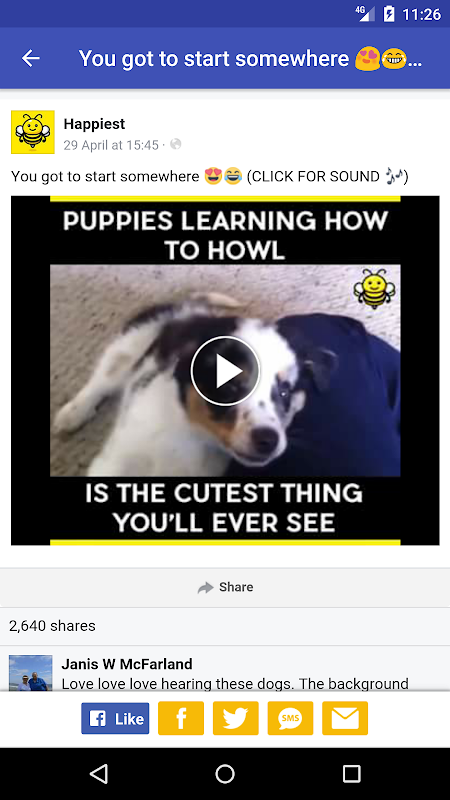This screenshot has height=800, width=450.
Task: Share via the email envelope icon
Action: [345, 718]
